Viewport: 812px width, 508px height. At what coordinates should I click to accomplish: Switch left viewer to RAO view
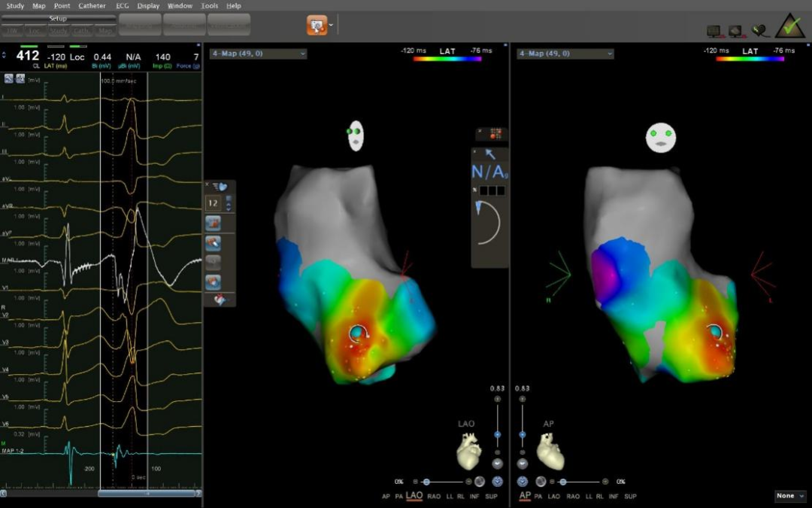434,496
